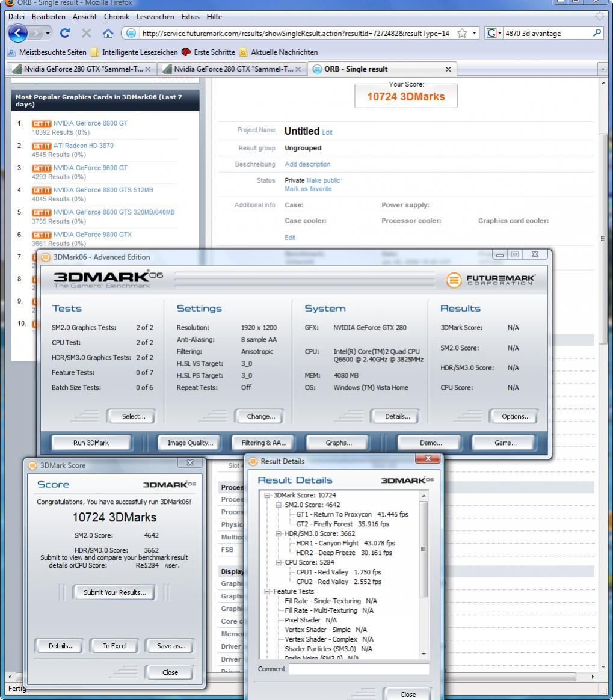Go to the Firefox home page icon
Screen dimensions: 613x700
coord(108,33)
